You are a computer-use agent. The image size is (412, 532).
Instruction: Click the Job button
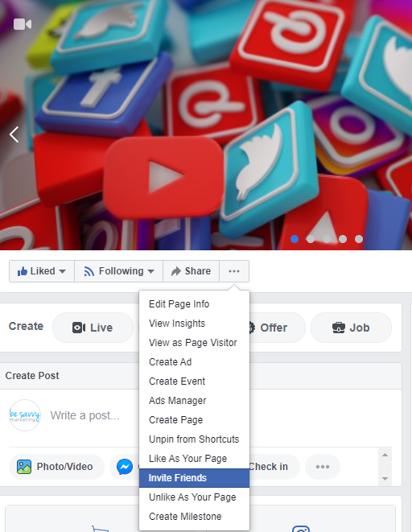[351, 328]
